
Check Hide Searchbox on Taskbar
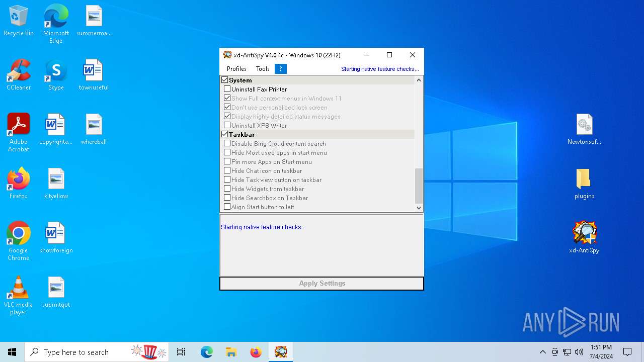[x=227, y=198]
